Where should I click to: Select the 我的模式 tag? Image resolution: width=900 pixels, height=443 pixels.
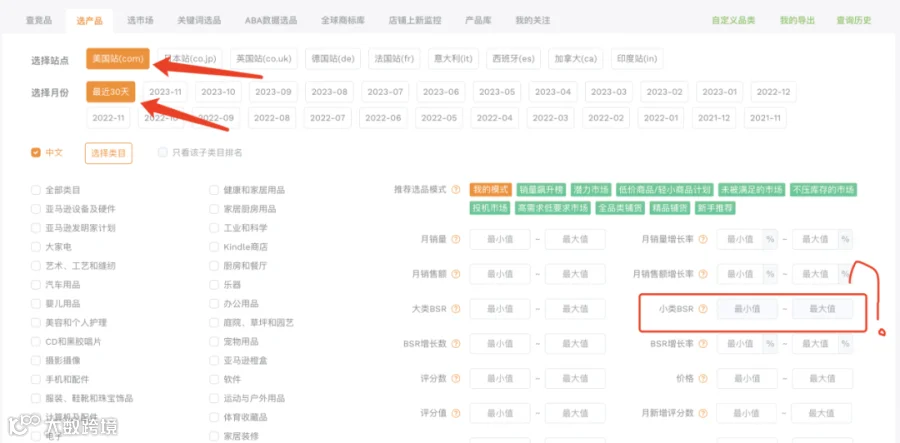491,190
